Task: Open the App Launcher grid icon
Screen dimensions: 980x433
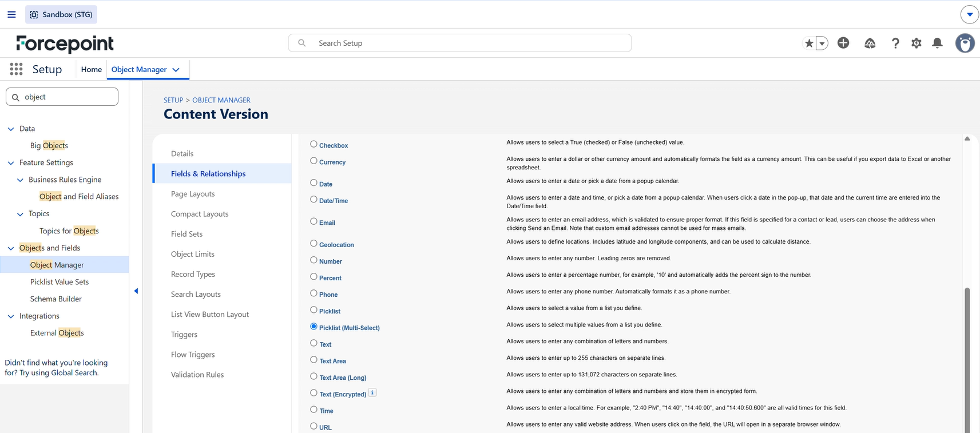Action: coord(16,69)
